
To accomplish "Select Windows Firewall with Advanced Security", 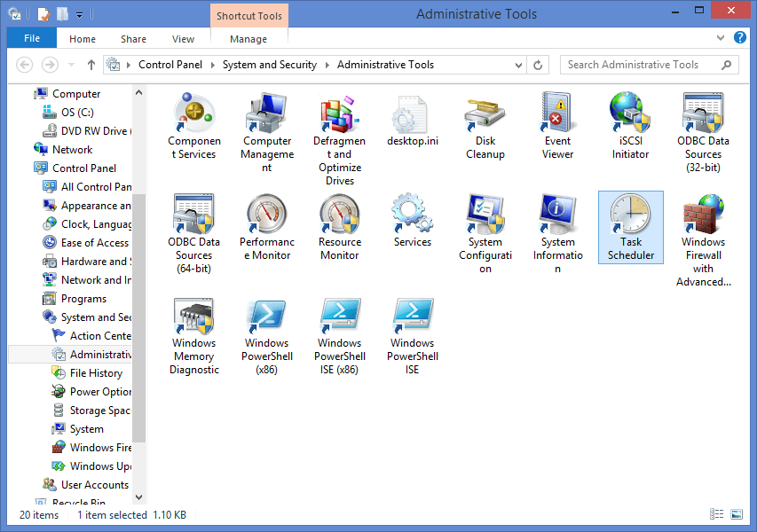I will pos(703,240).
